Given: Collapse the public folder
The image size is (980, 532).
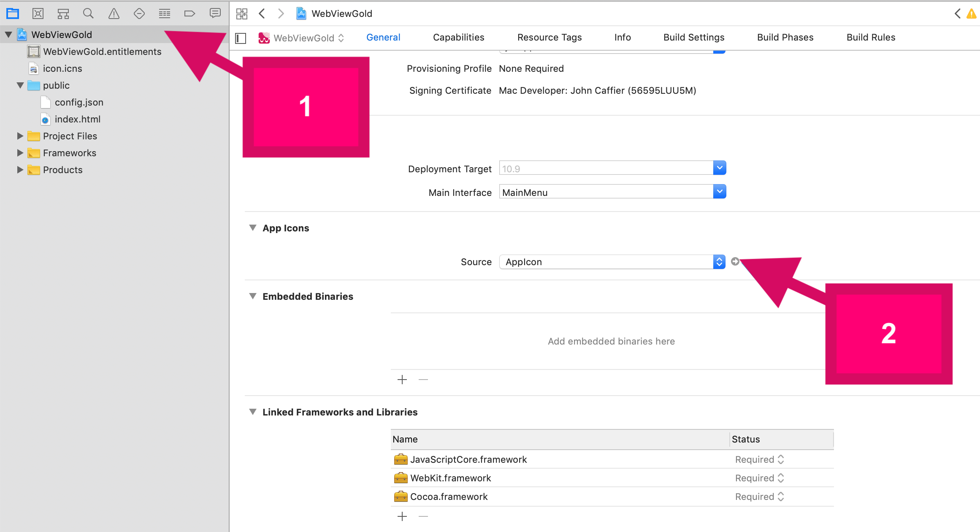Looking at the screenshot, I should [x=20, y=85].
